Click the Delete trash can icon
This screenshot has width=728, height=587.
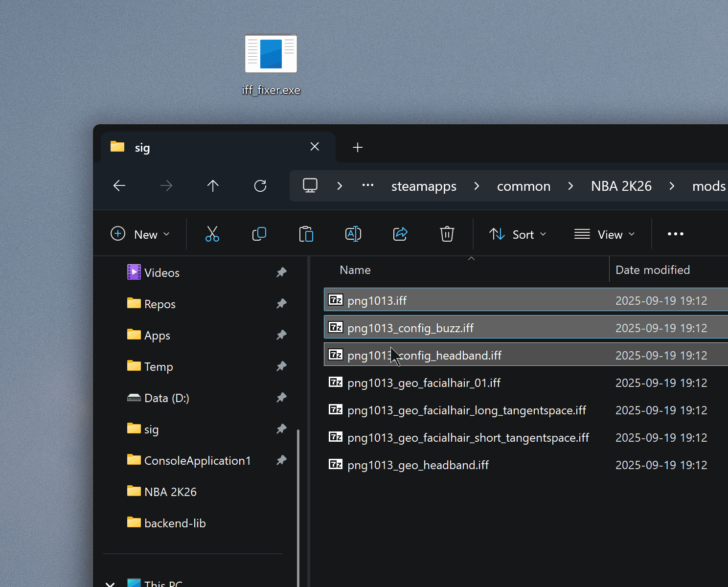(447, 234)
